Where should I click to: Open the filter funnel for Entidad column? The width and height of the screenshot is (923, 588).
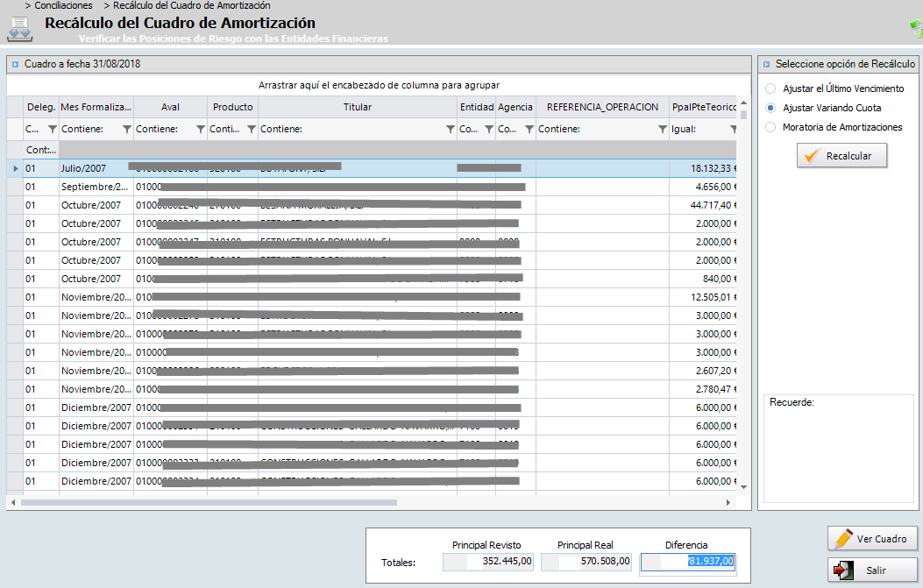click(x=488, y=129)
